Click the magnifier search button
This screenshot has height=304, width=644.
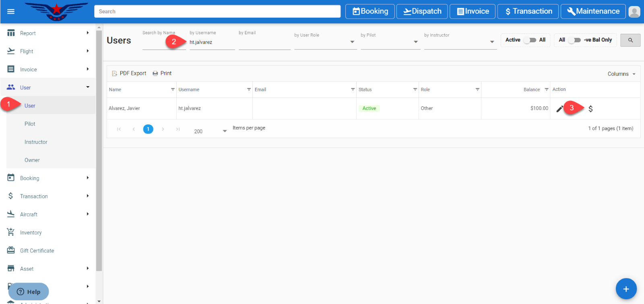630,40
